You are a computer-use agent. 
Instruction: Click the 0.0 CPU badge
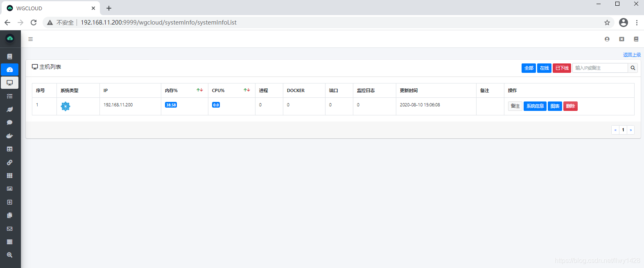216,105
